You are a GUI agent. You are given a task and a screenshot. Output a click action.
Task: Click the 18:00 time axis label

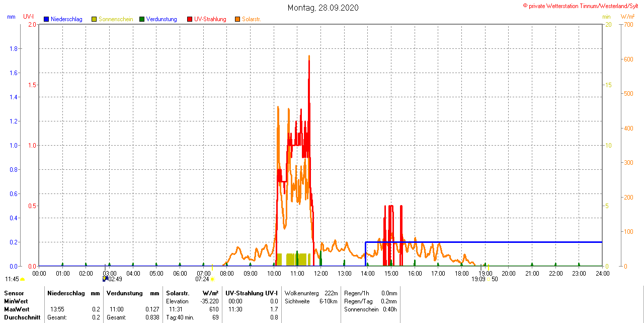pyautogui.click(x=461, y=274)
